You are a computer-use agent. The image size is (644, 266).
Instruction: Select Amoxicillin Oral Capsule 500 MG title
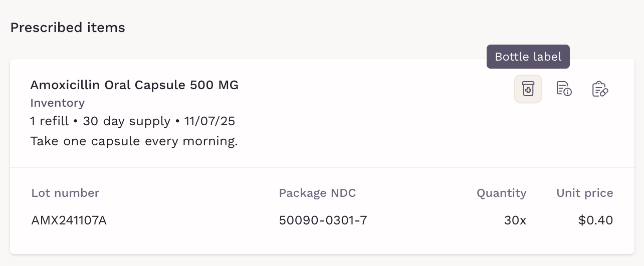[x=134, y=85]
